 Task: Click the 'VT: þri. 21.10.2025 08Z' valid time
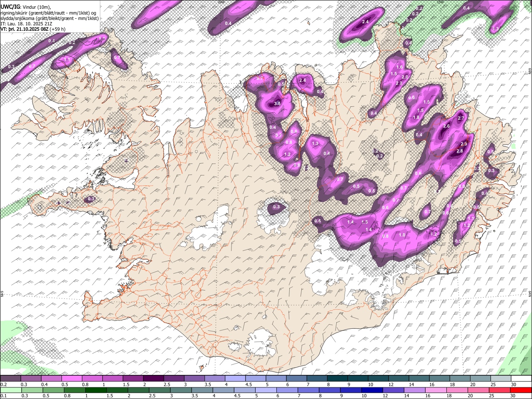click(24, 30)
